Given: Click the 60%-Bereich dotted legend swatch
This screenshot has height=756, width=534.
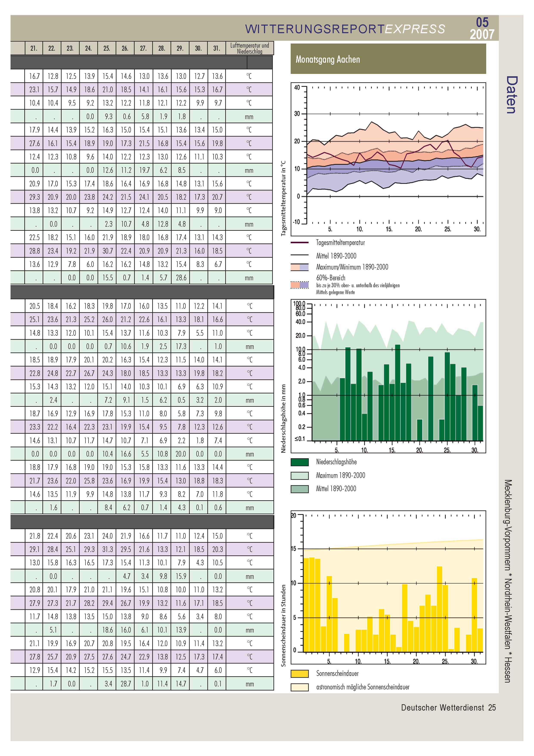Looking at the screenshot, I should click(300, 285).
